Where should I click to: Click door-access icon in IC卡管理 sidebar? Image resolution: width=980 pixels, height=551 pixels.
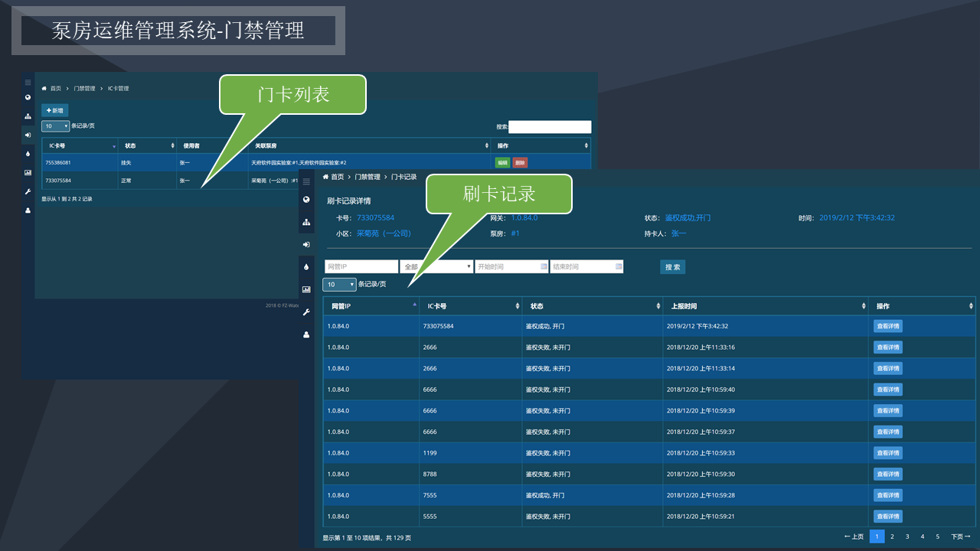tap(28, 135)
